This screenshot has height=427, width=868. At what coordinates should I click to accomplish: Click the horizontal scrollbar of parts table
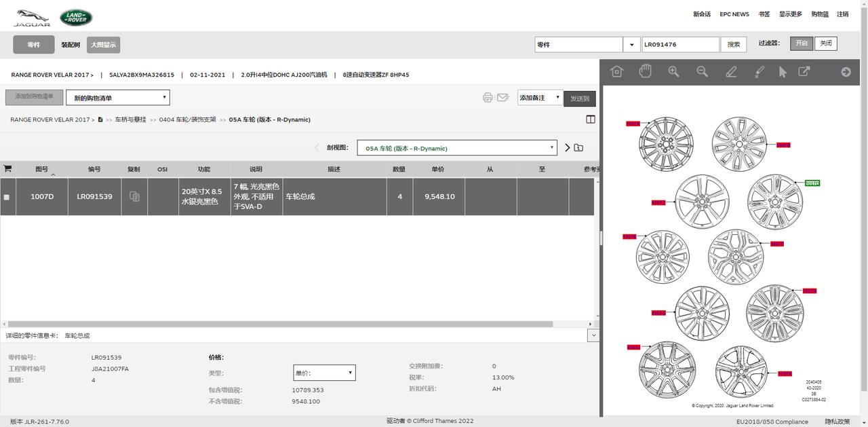coord(280,324)
